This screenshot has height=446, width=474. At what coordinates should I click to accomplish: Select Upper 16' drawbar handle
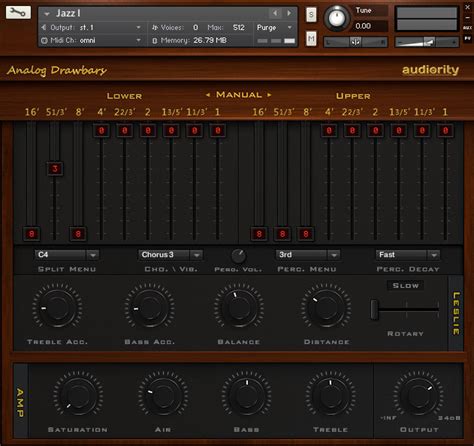click(x=259, y=234)
